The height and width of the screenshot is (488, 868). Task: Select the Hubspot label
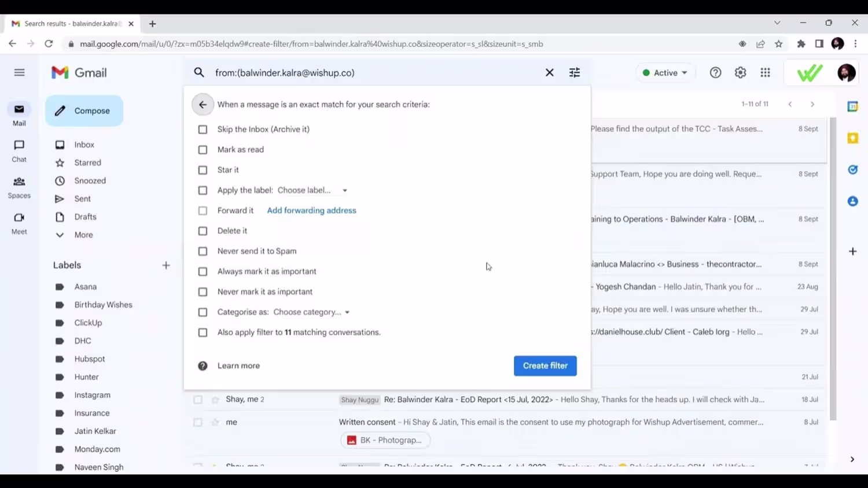(90, 359)
